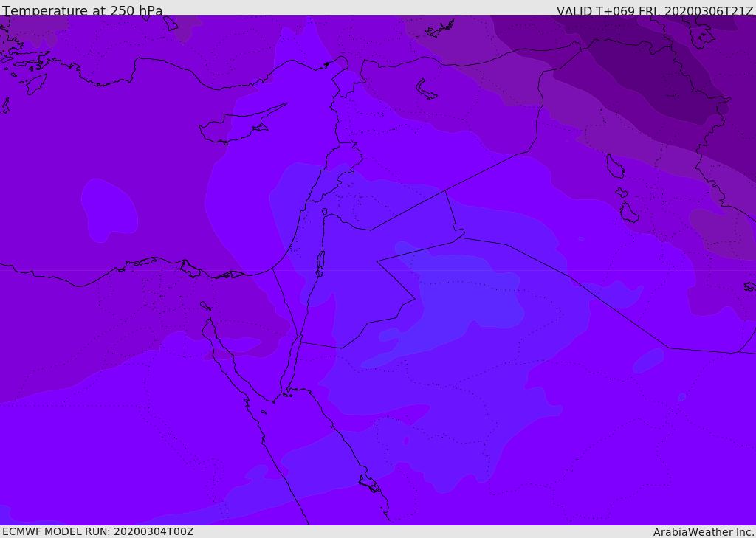Image resolution: width=756 pixels, height=538 pixels.
Task: Click Lake Tharthar outline in Iraq
Action: pos(614,166)
